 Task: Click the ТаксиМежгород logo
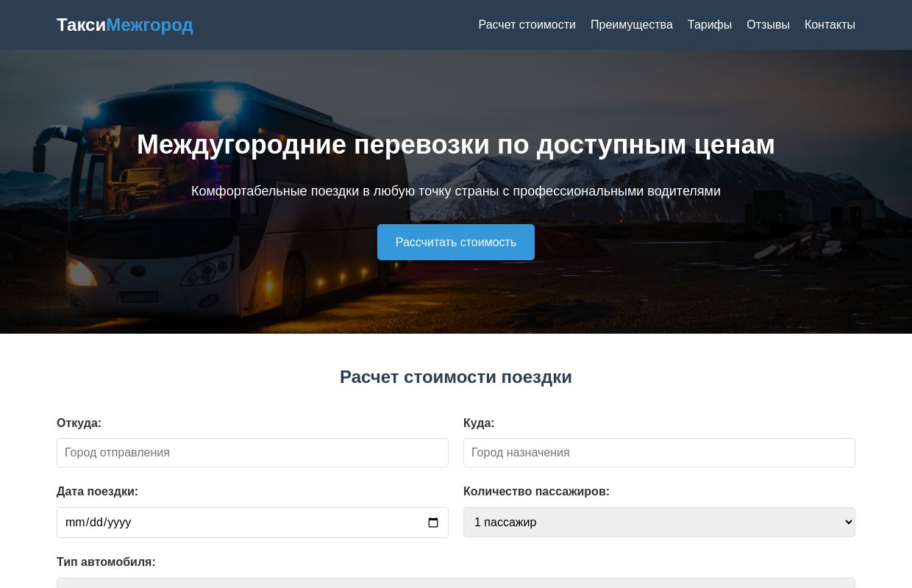[x=125, y=24]
